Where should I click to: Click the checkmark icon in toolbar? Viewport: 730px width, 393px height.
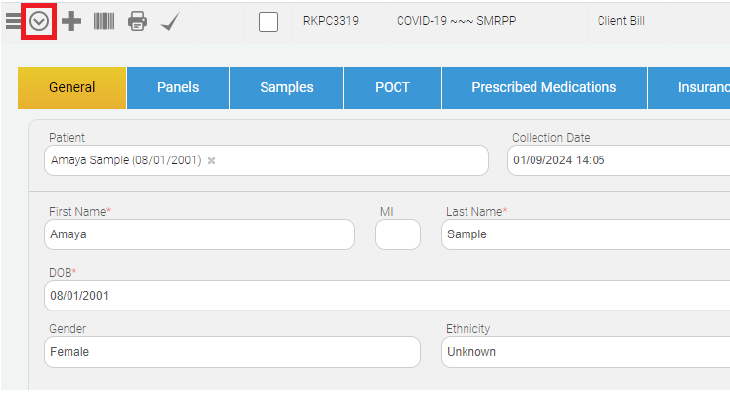[x=170, y=21]
